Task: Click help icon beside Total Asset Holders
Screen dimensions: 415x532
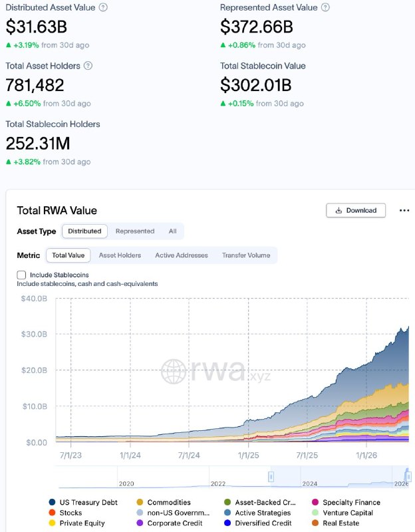Action: tap(88, 65)
